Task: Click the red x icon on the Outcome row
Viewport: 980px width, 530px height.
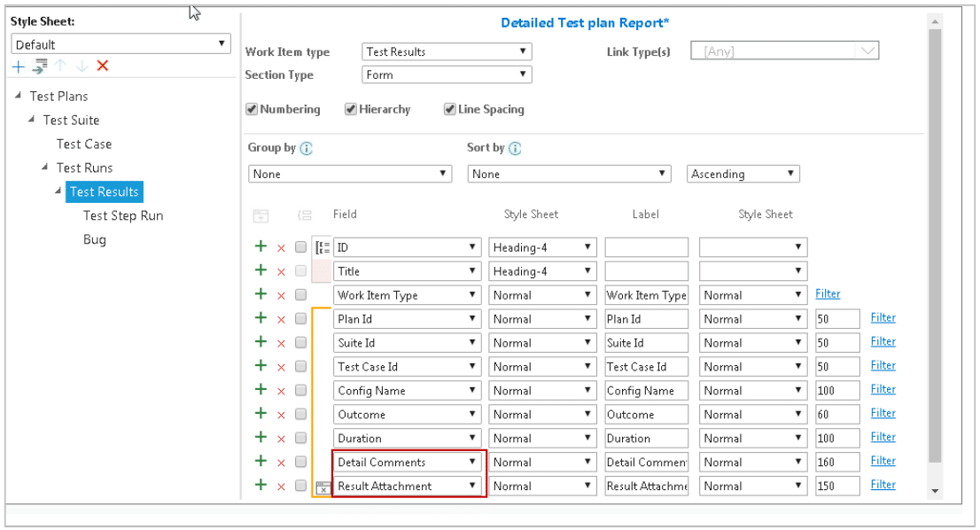Action: coord(280,414)
